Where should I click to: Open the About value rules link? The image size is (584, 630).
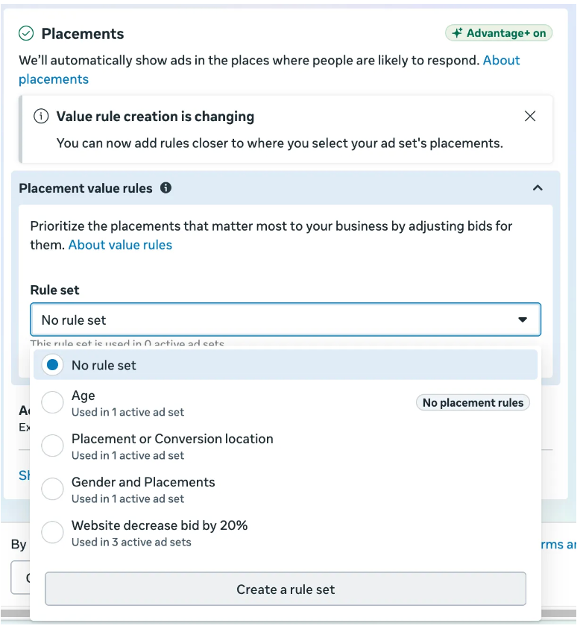coord(120,245)
